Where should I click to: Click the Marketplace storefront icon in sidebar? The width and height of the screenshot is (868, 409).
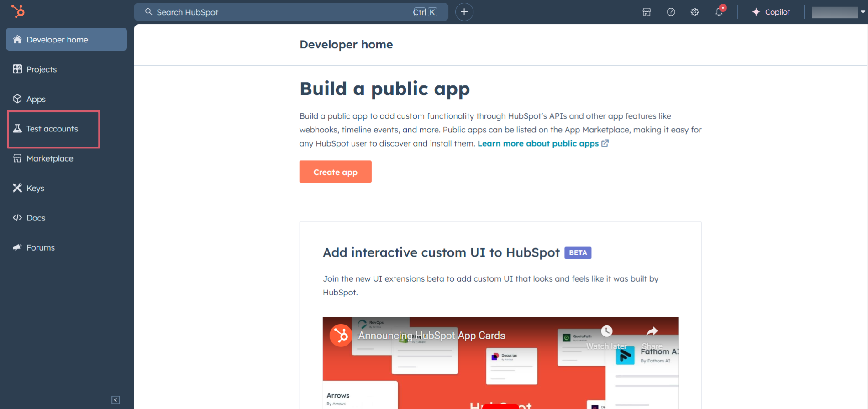coord(17,158)
